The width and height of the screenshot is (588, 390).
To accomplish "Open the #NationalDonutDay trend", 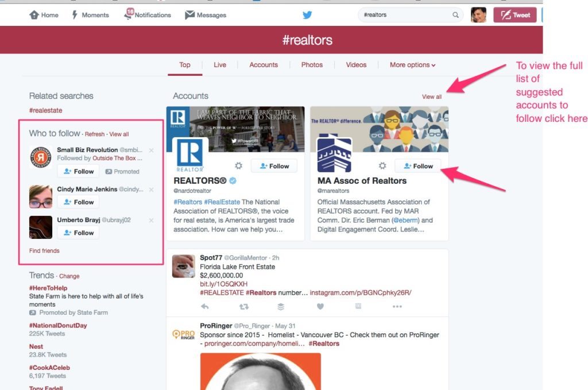I will pyautogui.click(x=58, y=326).
